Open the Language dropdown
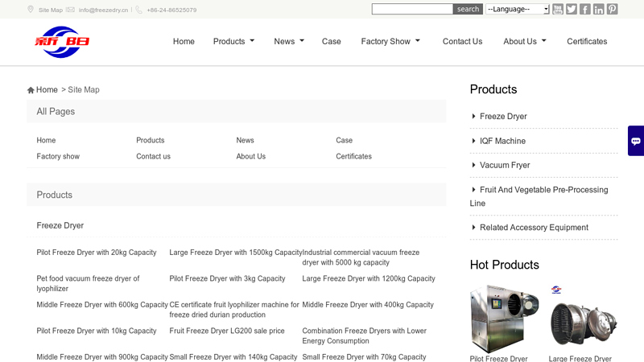This screenshot has width=644, height=362. coord(518,9)
